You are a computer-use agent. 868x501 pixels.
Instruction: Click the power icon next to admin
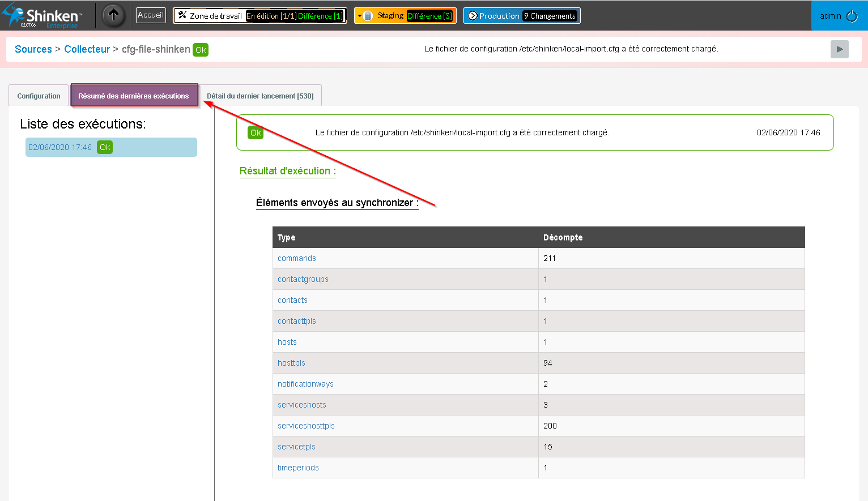tap(852, 16)
